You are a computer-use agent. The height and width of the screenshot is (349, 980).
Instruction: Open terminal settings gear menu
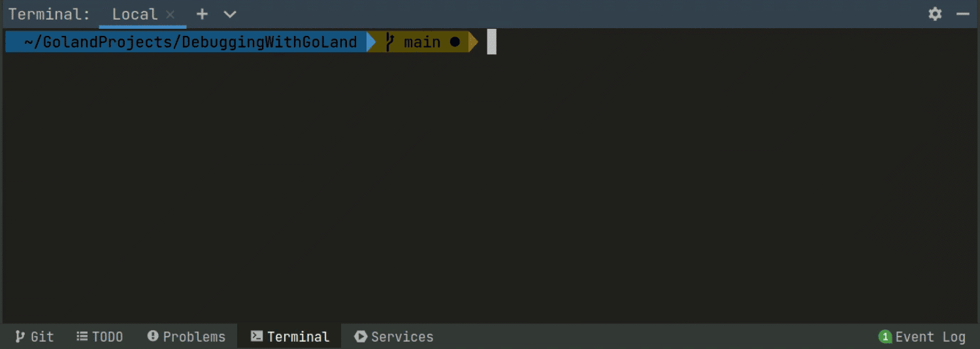coord(935,14)
